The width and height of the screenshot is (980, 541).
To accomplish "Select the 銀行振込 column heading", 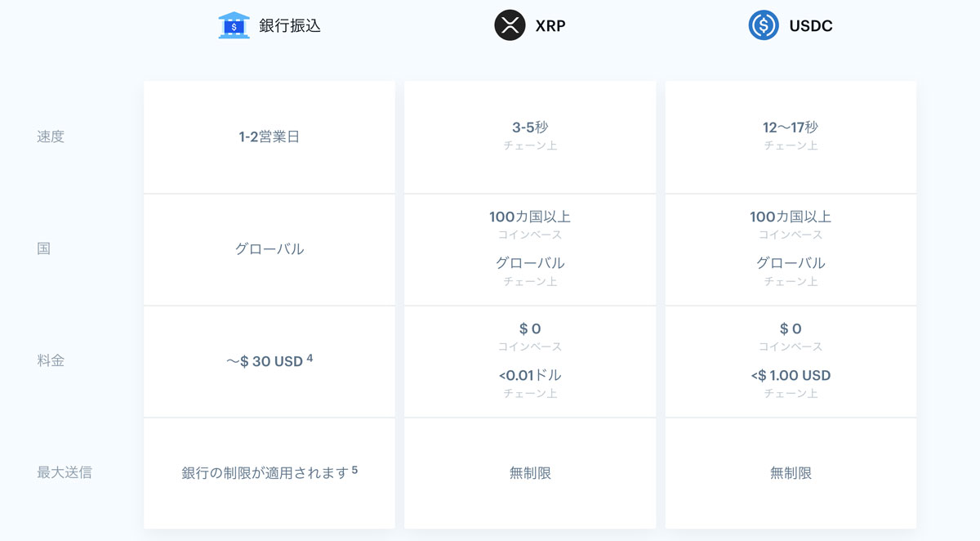I will tap(290, 26).
